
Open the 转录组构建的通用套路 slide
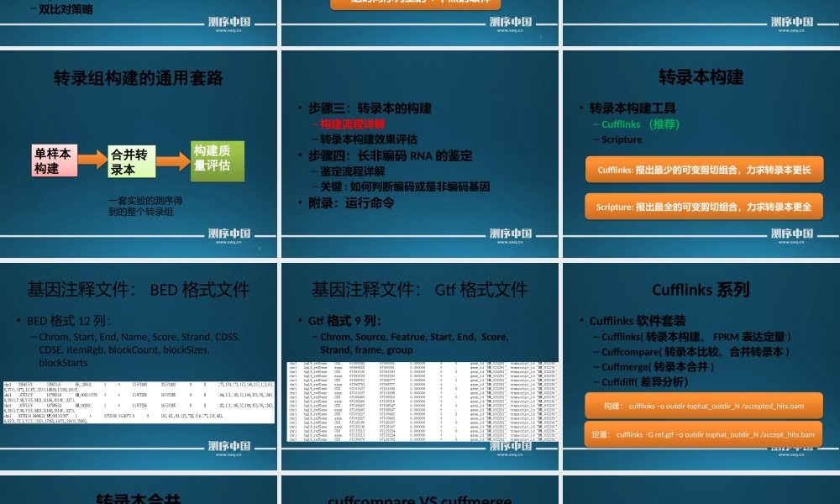click(x=139, y=78)
